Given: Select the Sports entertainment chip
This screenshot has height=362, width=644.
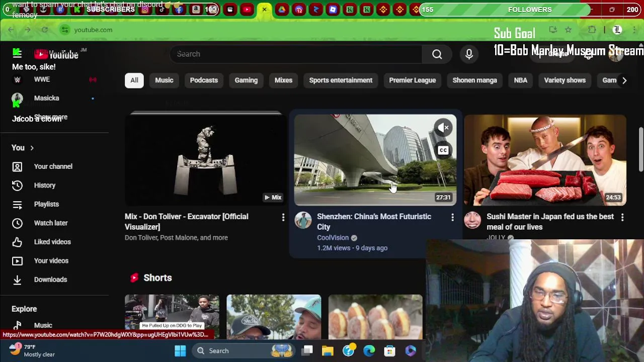Looking at the screenshot, I should [341, 80].
